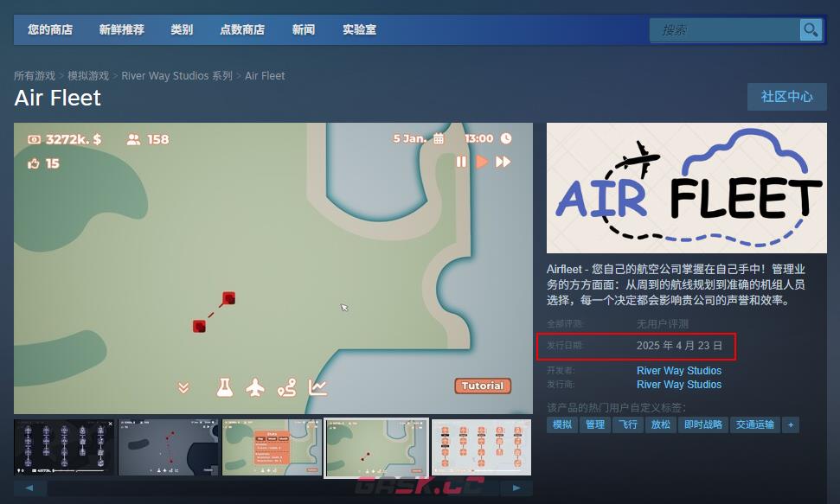
Task: Click the double-chevron down icon
Action: (x=183, y=387)
